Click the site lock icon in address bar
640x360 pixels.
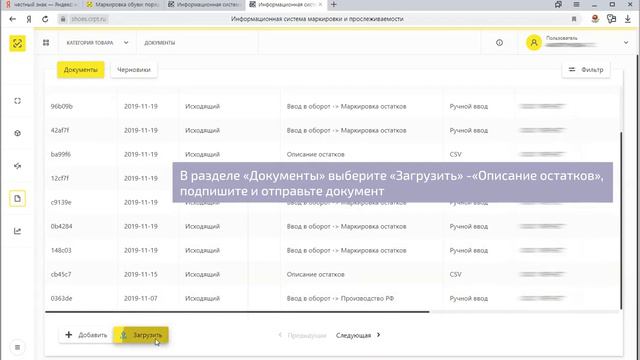(x=63, y=19)
